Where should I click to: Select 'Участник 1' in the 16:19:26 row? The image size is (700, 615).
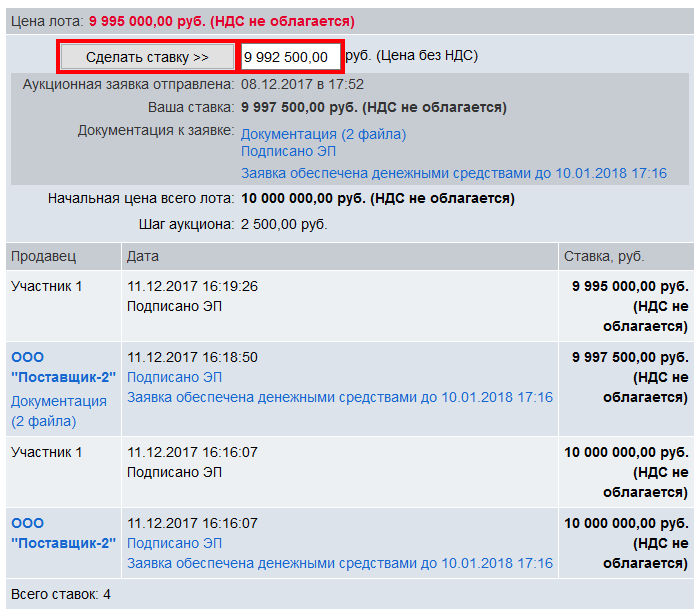46,286
